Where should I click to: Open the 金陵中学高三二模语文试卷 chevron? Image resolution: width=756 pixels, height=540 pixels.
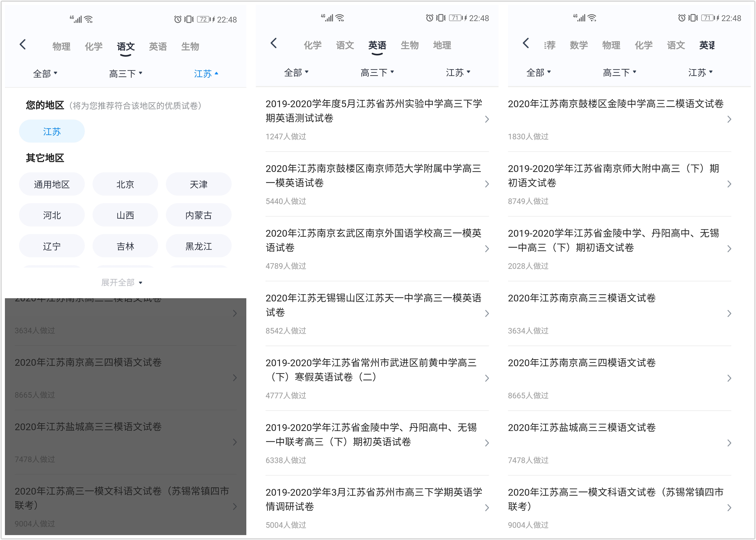(729, 119)
